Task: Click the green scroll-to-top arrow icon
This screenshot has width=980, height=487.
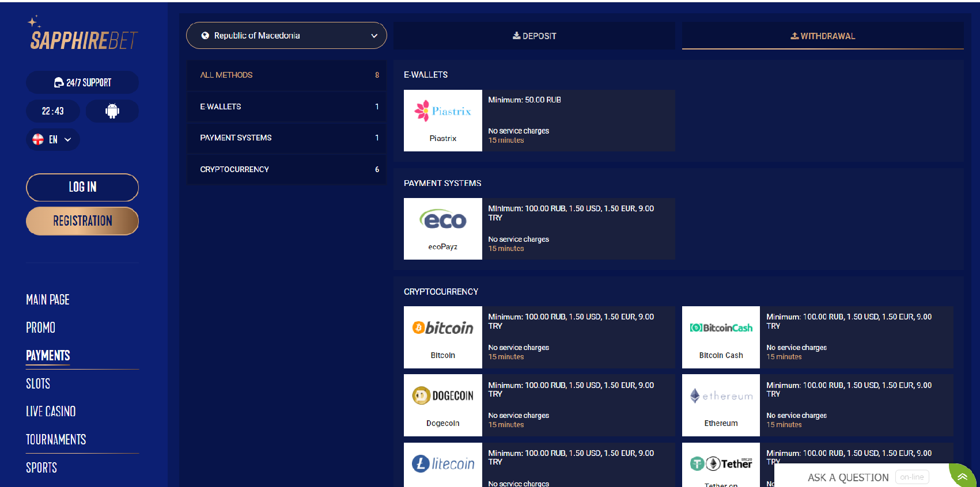Action: click(963, 477)
